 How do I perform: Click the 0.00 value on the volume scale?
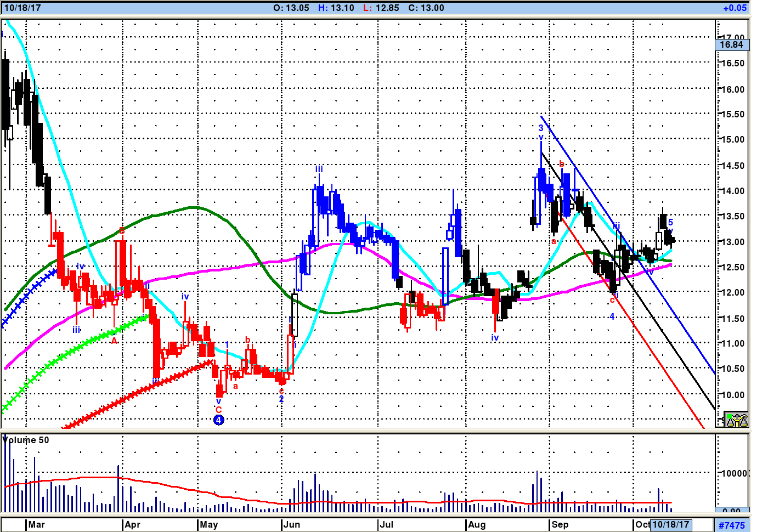731,511
